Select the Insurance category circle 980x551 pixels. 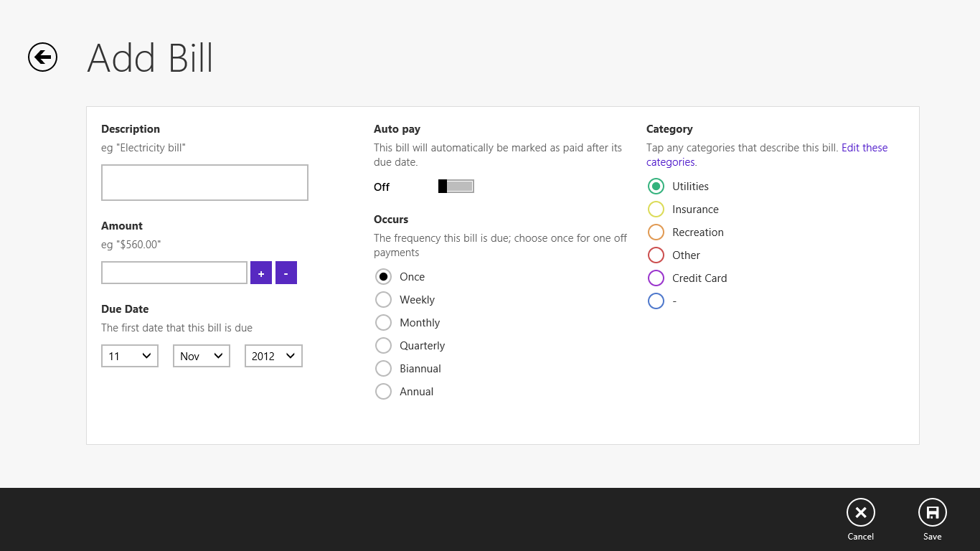pos(656,209)
